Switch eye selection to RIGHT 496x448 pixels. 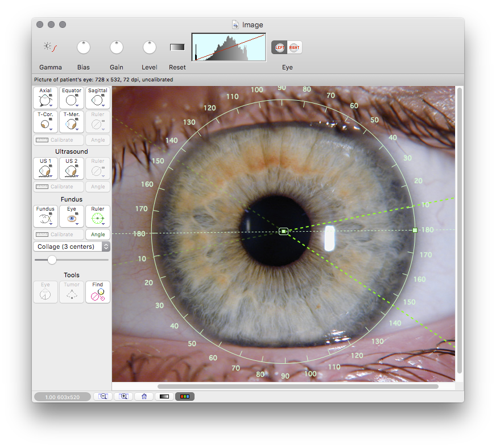coord(295,48)
